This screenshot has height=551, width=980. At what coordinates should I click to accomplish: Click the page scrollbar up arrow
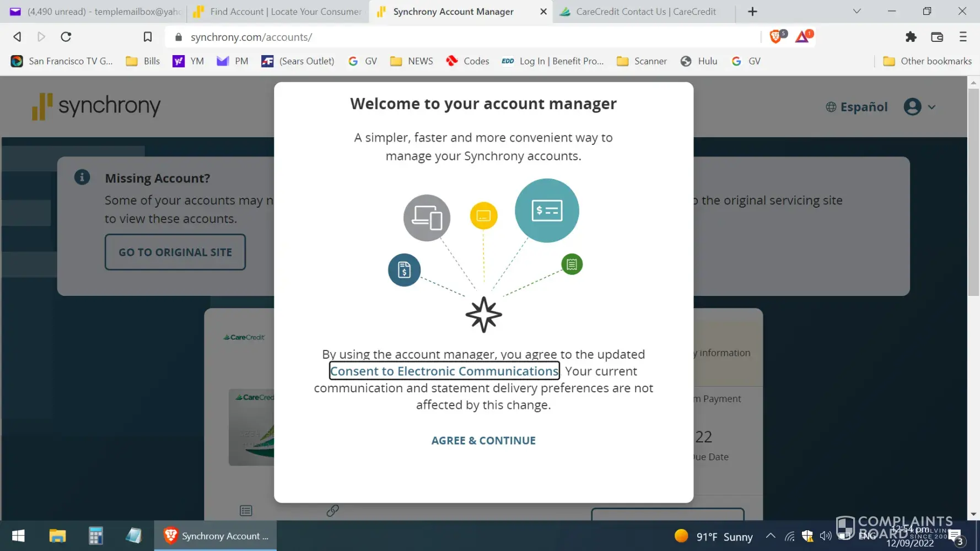pyautogui.click(x=973, y=82)
